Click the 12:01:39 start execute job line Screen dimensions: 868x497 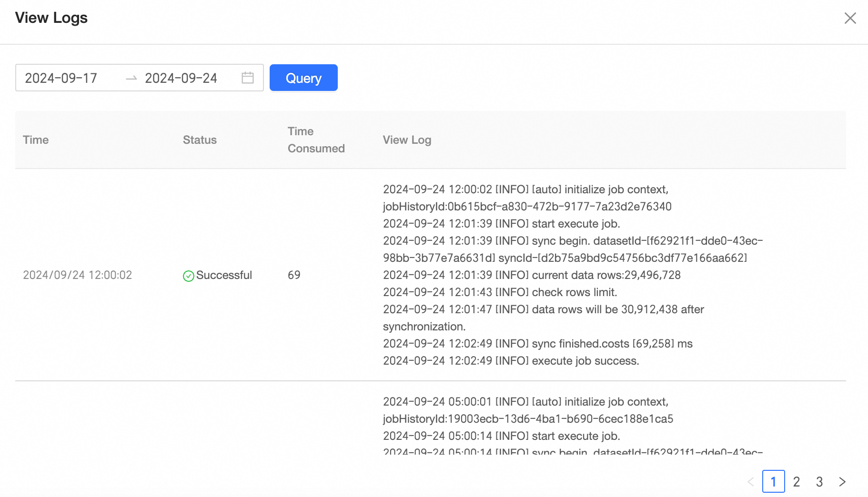pyautogui.click(x=502, y=224)
